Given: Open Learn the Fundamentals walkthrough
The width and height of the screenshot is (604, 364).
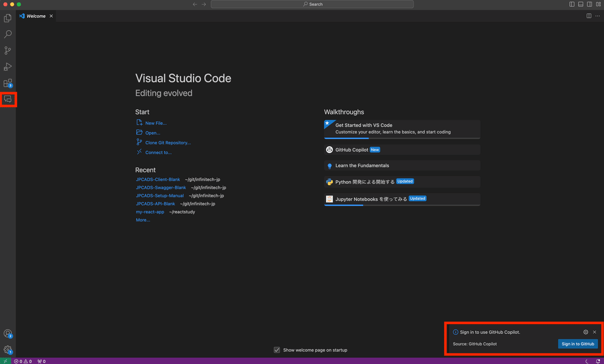Looking at the screenshot, I should 402,166.
